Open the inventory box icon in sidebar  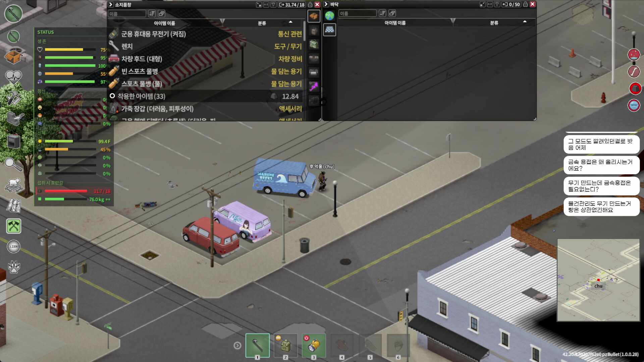tap(13, 56)
